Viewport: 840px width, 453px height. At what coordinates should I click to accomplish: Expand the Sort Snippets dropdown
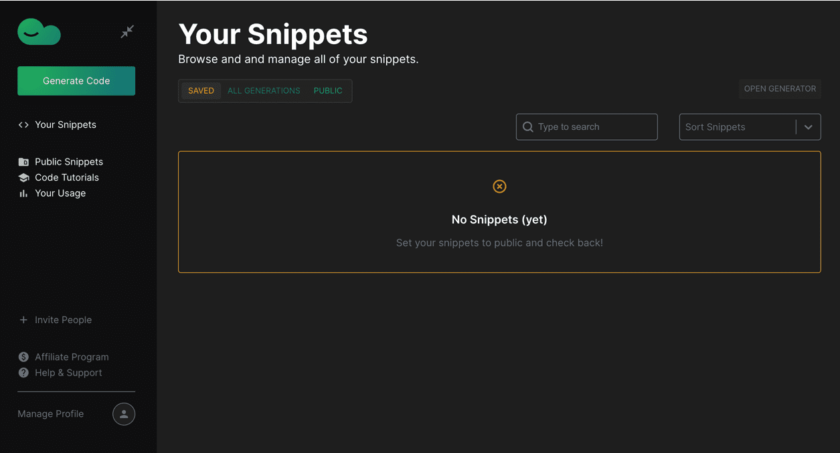738,127
